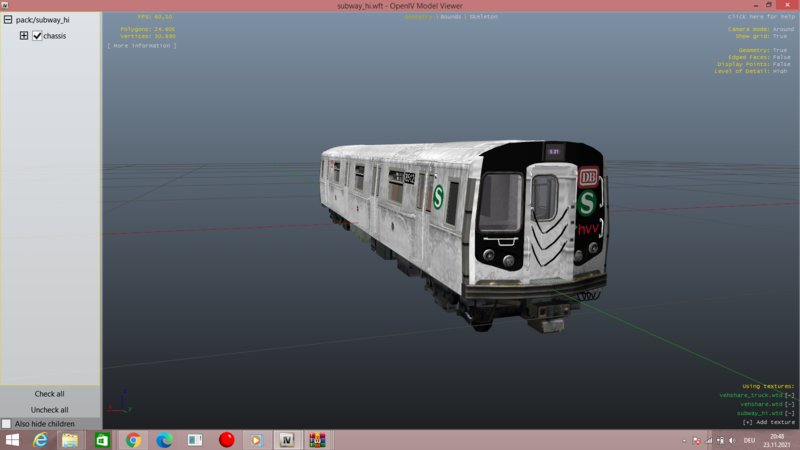800x450 pixels.
Task: Click the subway_hi.wtd texture name
Action: [760, 413]
